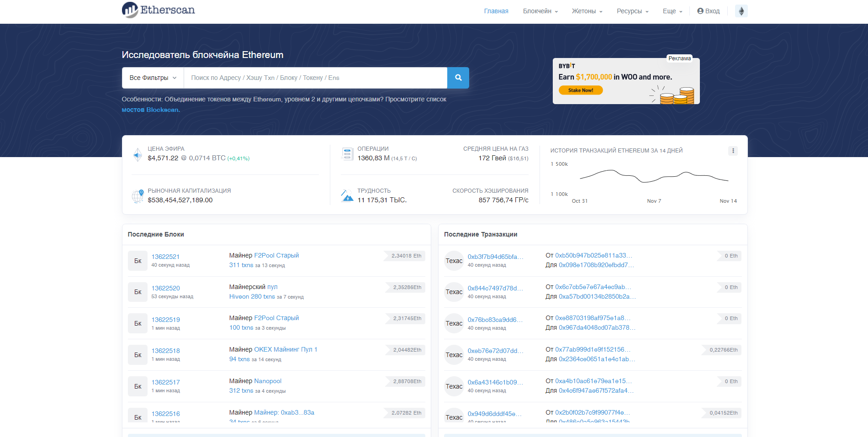
Task: Open the Ethereum network selector icon
Action: 741,11
